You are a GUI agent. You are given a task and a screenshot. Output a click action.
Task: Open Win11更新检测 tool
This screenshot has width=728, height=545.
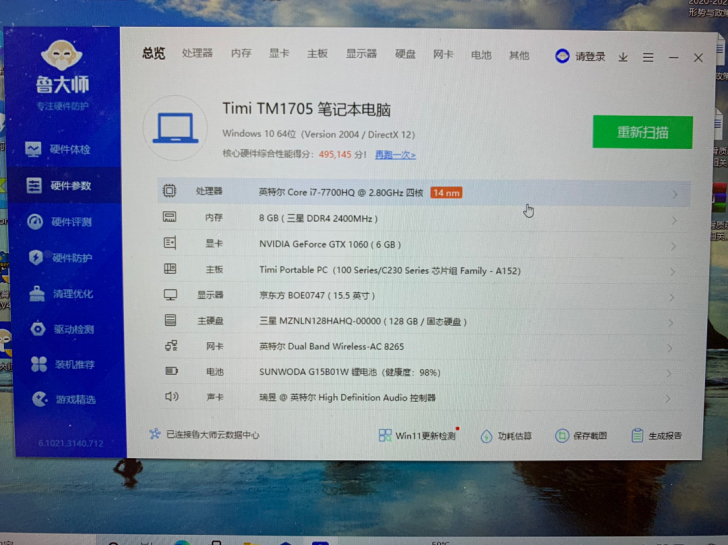click(417, 435)
